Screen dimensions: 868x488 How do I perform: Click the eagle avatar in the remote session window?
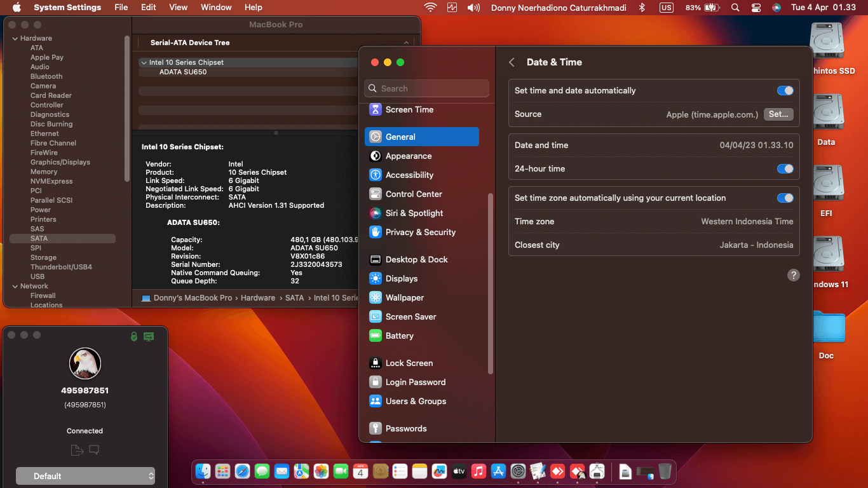point(85,363)
